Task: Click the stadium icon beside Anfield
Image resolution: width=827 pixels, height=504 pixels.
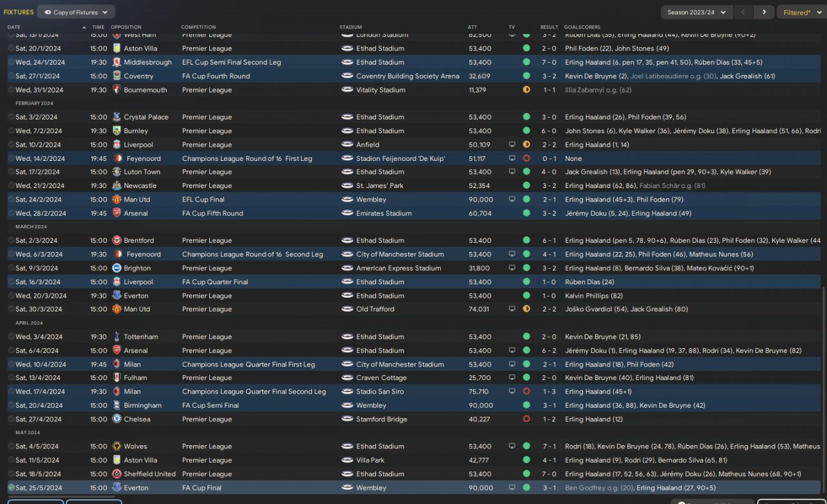Action: (x=347, y=145)
